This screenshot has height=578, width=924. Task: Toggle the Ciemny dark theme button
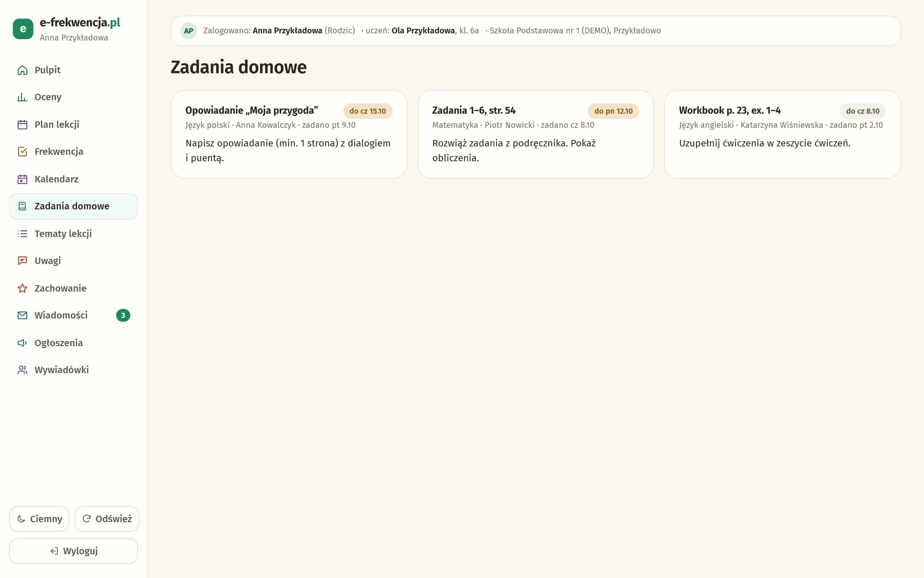(39, 519)
